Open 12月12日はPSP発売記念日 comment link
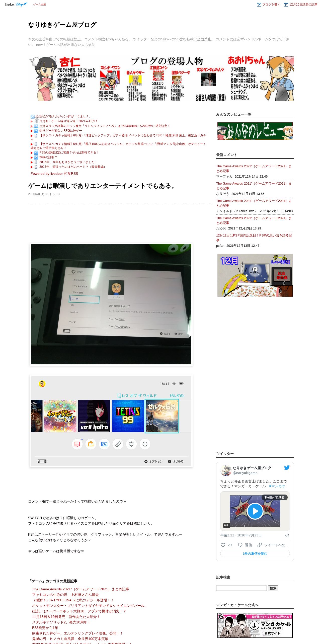The width and height of the screenshot is (322, 644). [x=254, y=238]
